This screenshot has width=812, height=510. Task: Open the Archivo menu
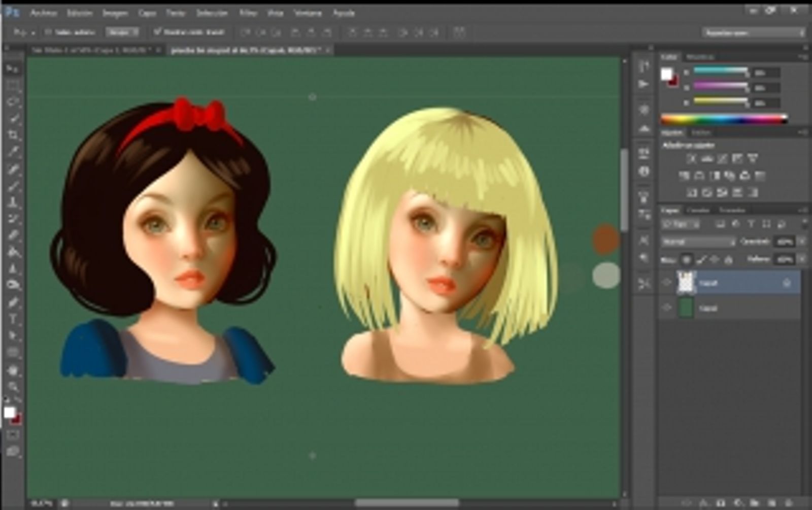pyautogui.click(x=43, y=13)
